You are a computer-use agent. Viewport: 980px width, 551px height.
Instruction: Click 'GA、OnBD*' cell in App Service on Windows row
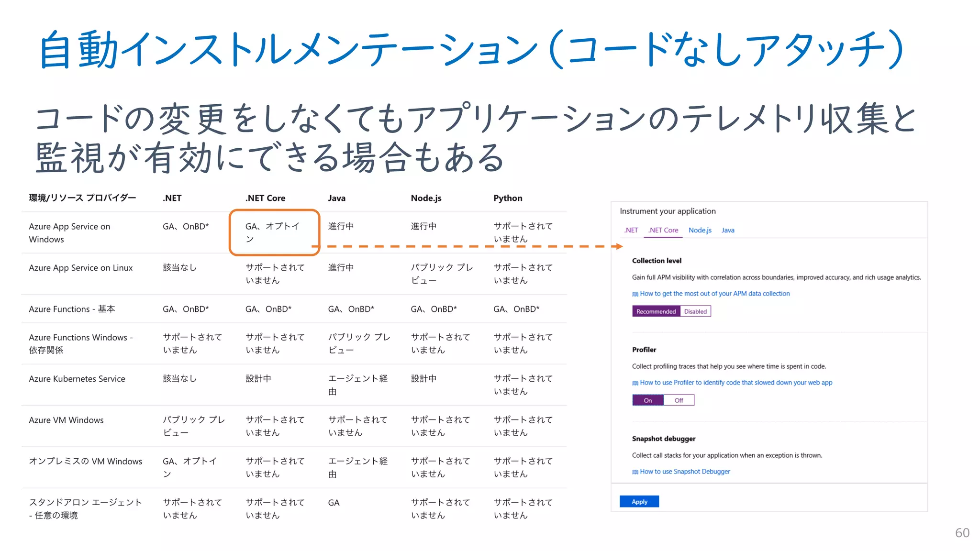pyautogui.click(x=186, y=226)
